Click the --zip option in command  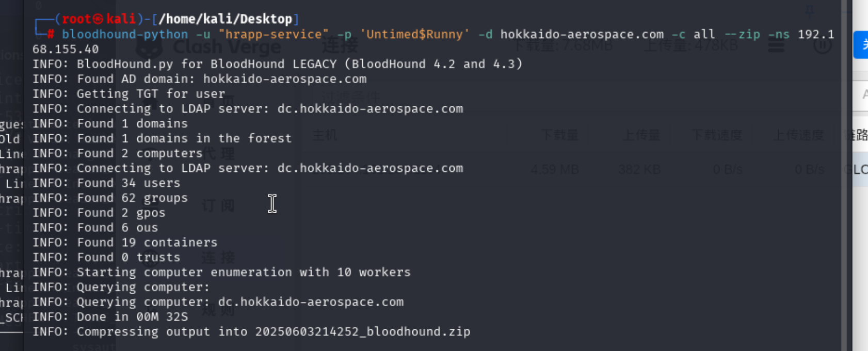pyautogui.click(x=742, y=35)
